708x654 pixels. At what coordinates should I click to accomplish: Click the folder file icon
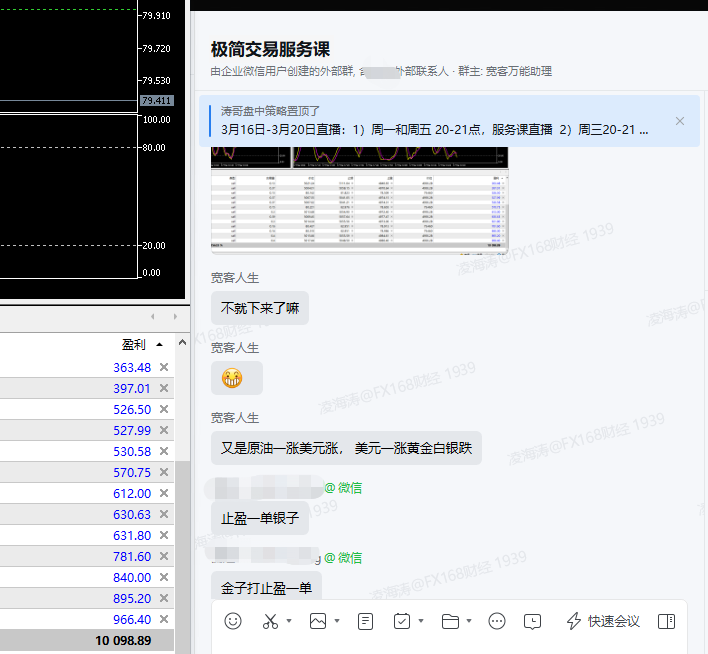[x=450, y=621]
